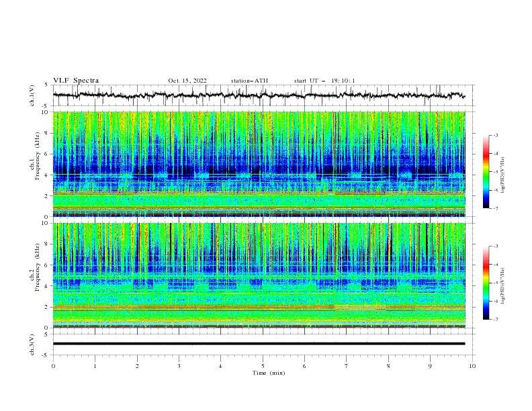532x411 pixels.
Task: Click the ch.1 voltage waveform trace
Action: [259, 95]
